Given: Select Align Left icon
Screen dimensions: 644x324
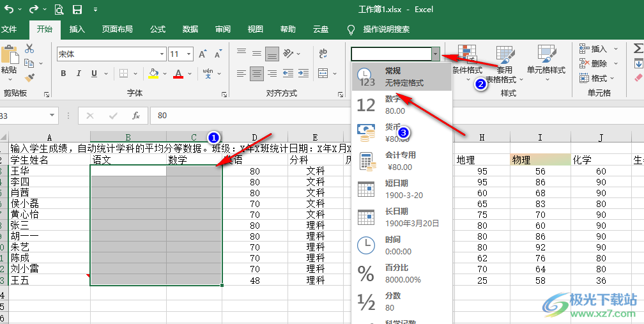Looking at the screenshot, I should 241,73.
